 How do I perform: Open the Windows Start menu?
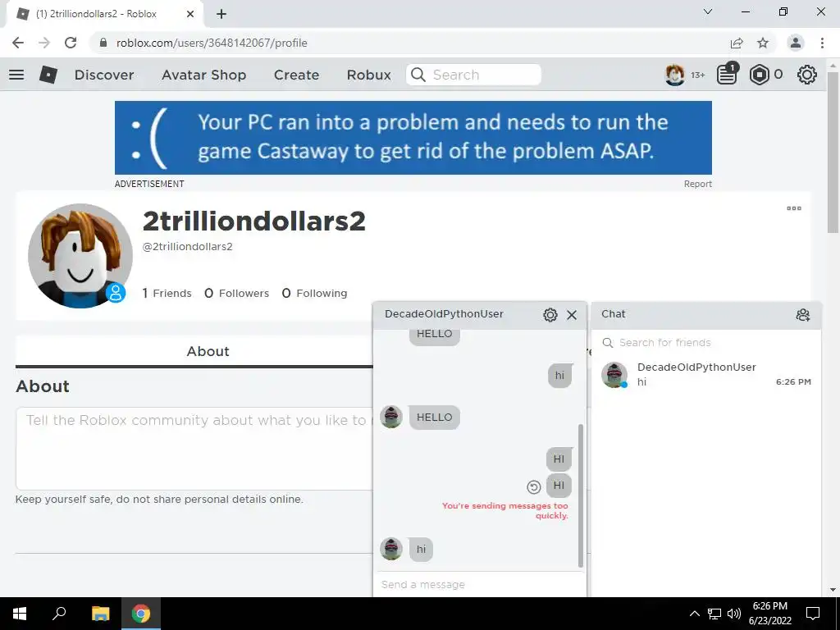20,614
